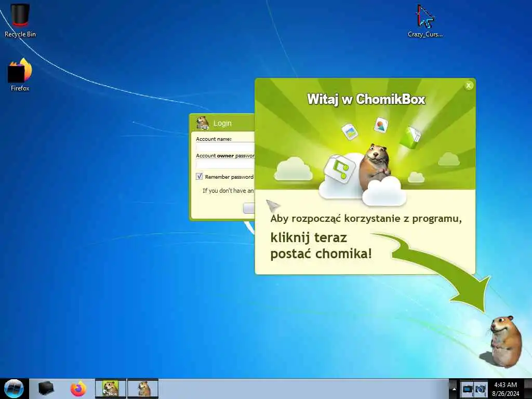
Task: Switch to the second hamster taskbar button
Action: (x=143, y=389)
